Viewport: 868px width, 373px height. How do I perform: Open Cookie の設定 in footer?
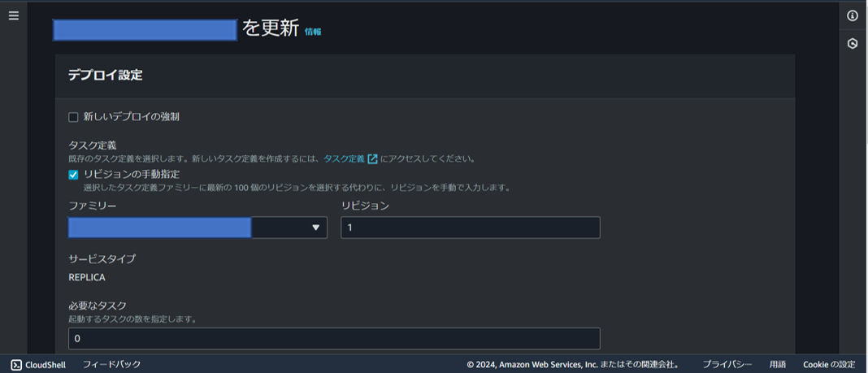(829, 365)
